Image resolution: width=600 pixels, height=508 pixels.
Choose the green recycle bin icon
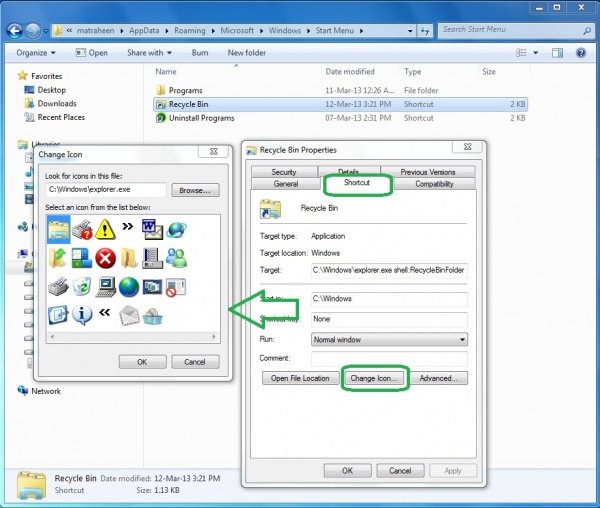[82, 287]
